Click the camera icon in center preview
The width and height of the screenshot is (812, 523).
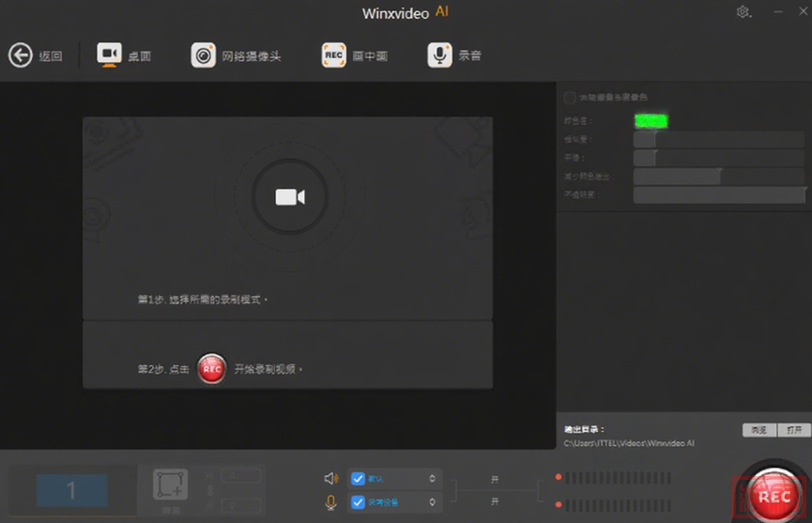(x=289, y=196)
